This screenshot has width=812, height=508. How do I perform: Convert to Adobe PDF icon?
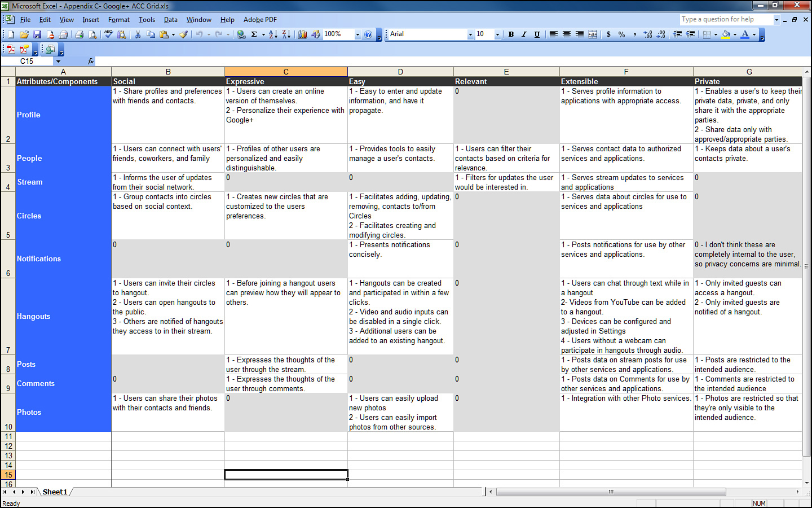[x=11, y=50]
